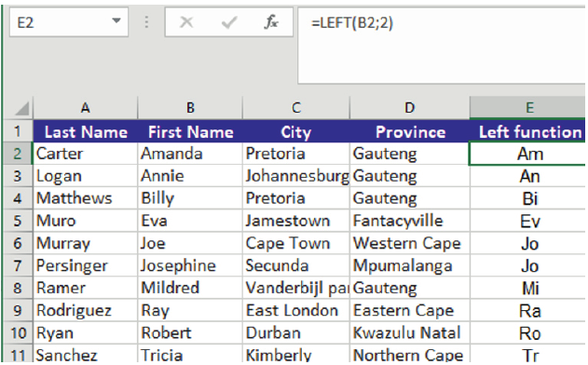The width and height of the screenshot is (588, 365).
Task: Click the Left function header cell
Action: pyautogui.click(x=527, y=131)
